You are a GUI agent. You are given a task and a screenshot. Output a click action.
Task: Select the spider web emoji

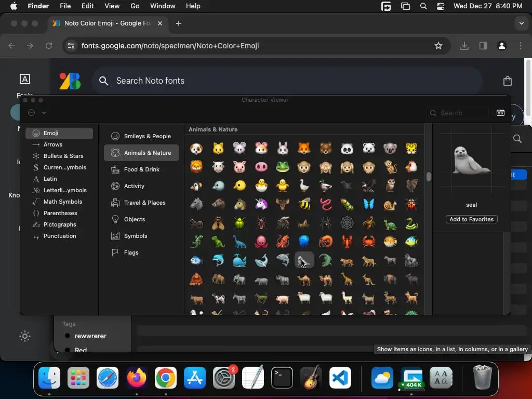pyautogui.click(x=347, y=223)
